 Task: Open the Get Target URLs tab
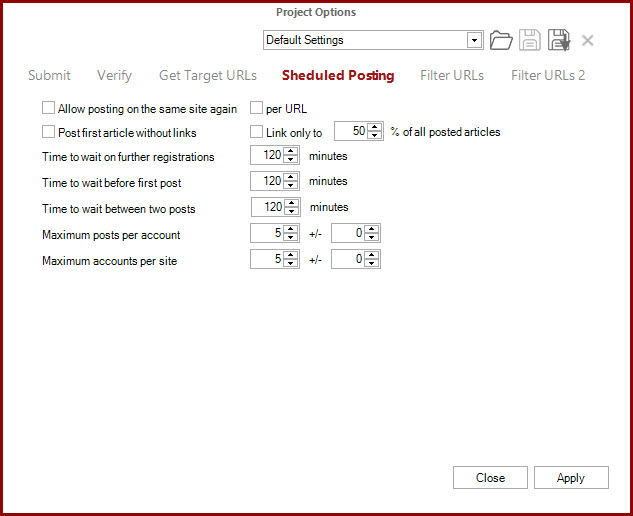click(208, 75)
